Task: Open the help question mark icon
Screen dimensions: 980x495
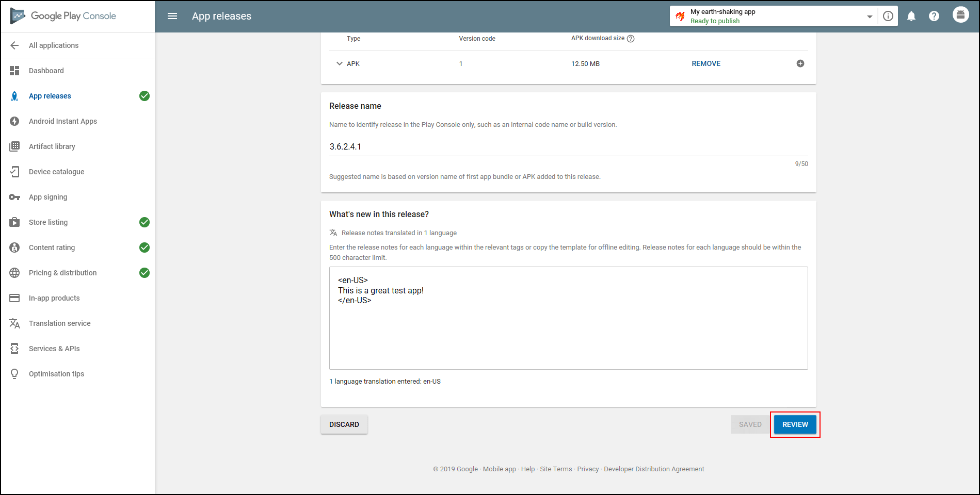Action: 934,16
